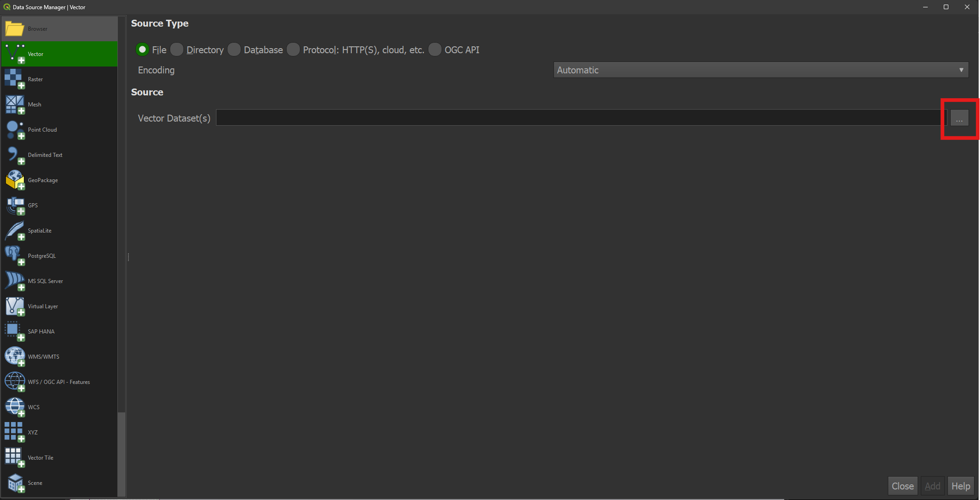Choose the SpatiaLite feather icon
Viewport: 980px width, 500px height.
click(14, 231)
